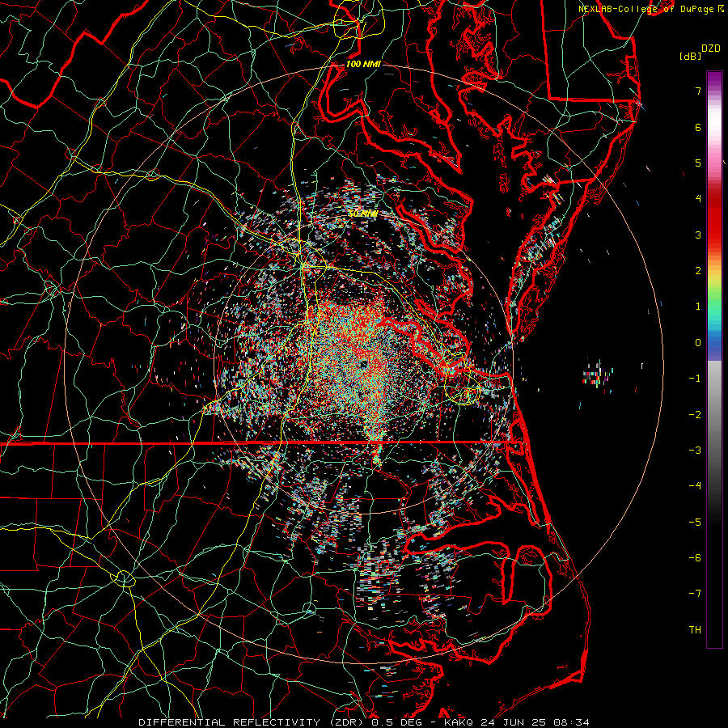
Task: Click the 1 value on color scale
Action: tap(698, 307)
